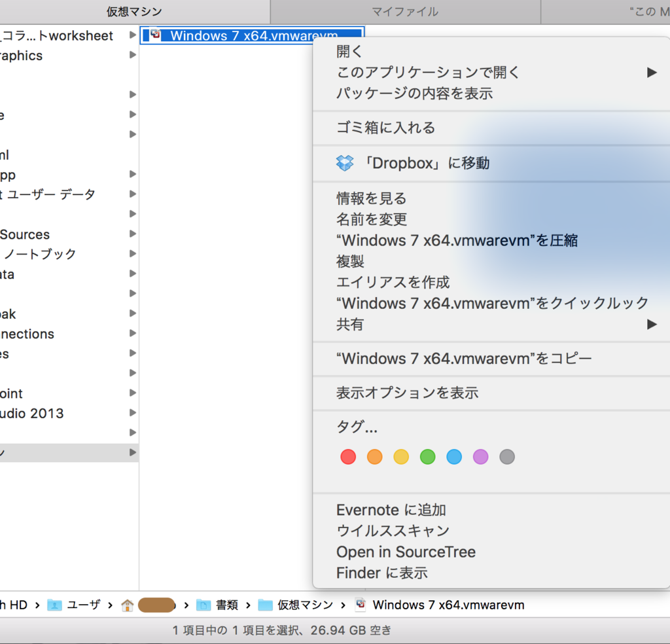This screenshot has width=670, height=644.
Task: Click ユーザ in the path bar
Action: (x=84, y=605)
